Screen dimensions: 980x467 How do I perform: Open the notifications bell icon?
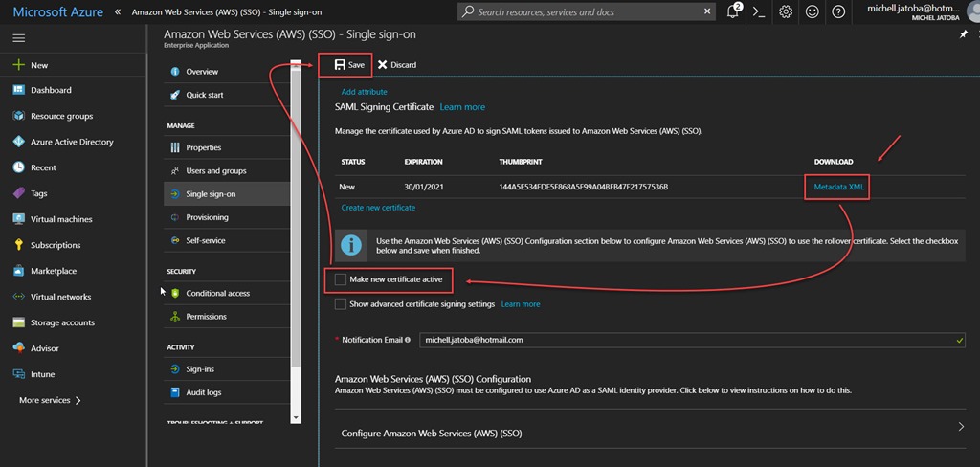click(x=733, y=11)
